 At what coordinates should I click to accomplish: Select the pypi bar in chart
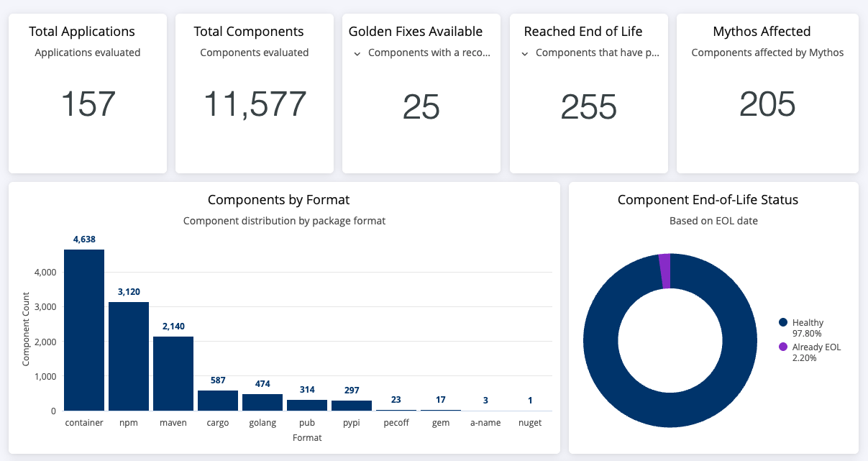coord(352,406)
